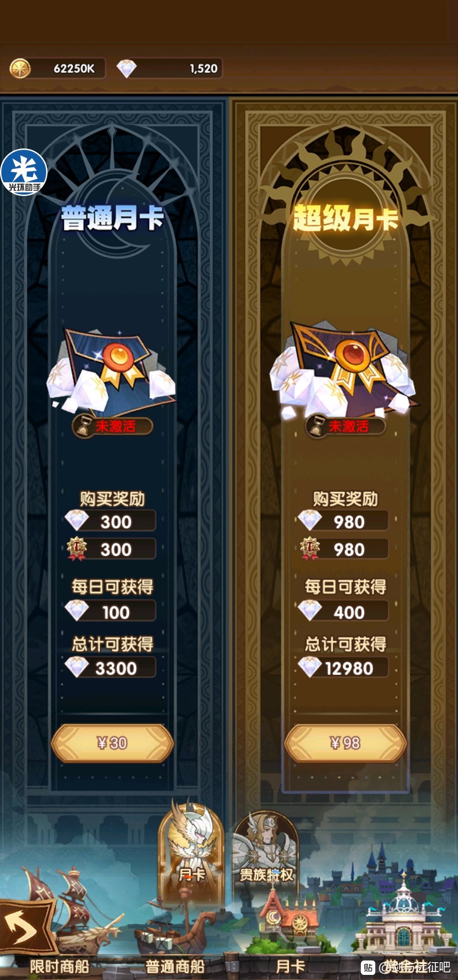The height and width of the screenshot is (980, 458).
Task: Open the 光环助手 floating assistant bubble
Action: click(24, 172)
